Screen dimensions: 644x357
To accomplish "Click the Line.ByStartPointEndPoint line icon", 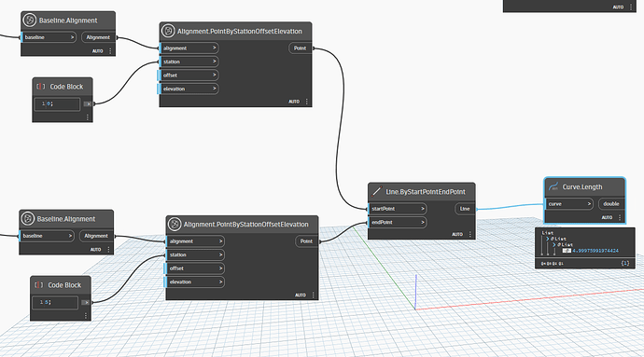I will 376,191.
